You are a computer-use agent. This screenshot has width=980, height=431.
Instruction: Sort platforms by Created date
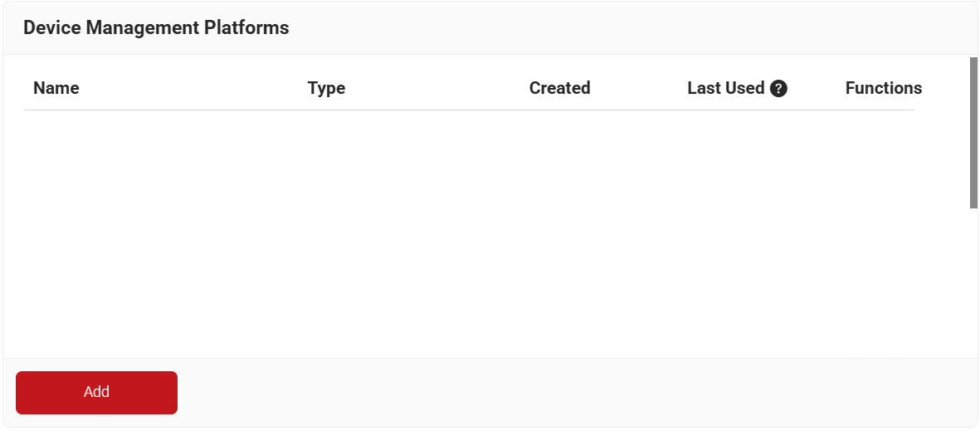click(x=559, y=88)
